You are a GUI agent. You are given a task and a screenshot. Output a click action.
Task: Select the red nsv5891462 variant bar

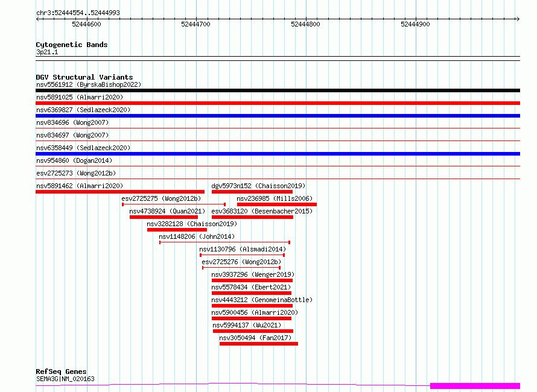pyautogui.click(x=120, y=192)
